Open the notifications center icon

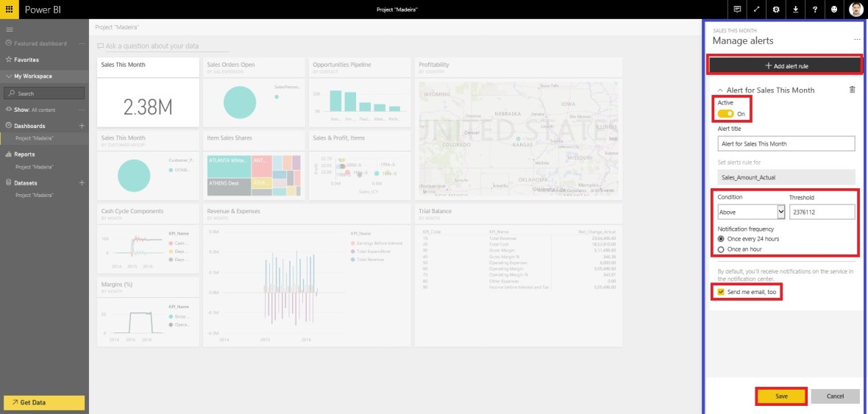[737, 10]
